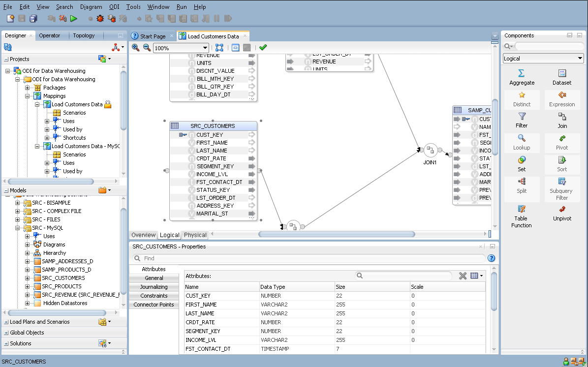Select the Aggregate component
The height and width of the screenshot is (367, 588).
[x=522, y=77]
